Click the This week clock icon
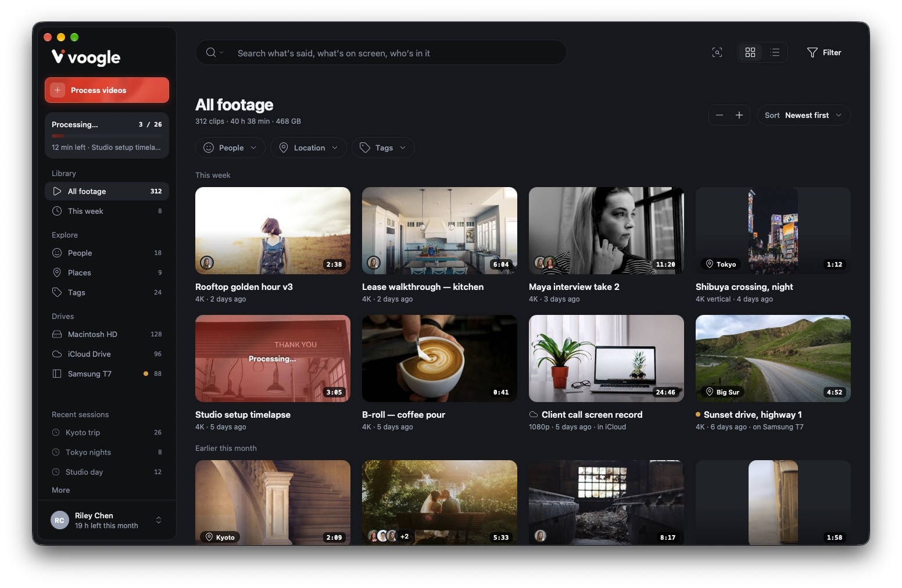This screenshot has height=588, width=902. point(57,211)
